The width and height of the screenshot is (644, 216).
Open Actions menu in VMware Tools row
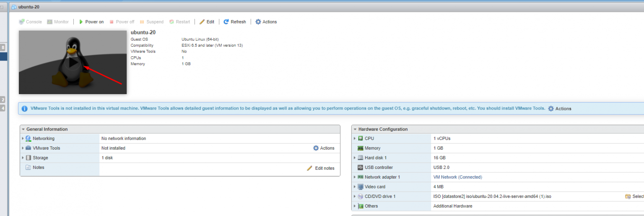324,148
